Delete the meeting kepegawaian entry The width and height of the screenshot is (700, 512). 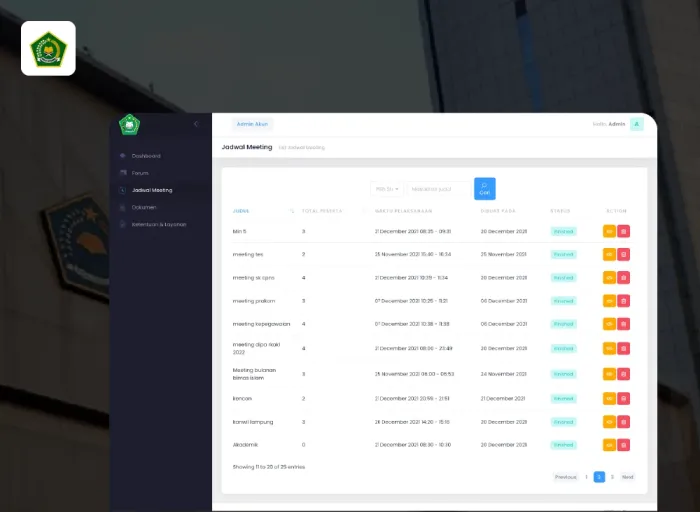click(x=623, y=324)
